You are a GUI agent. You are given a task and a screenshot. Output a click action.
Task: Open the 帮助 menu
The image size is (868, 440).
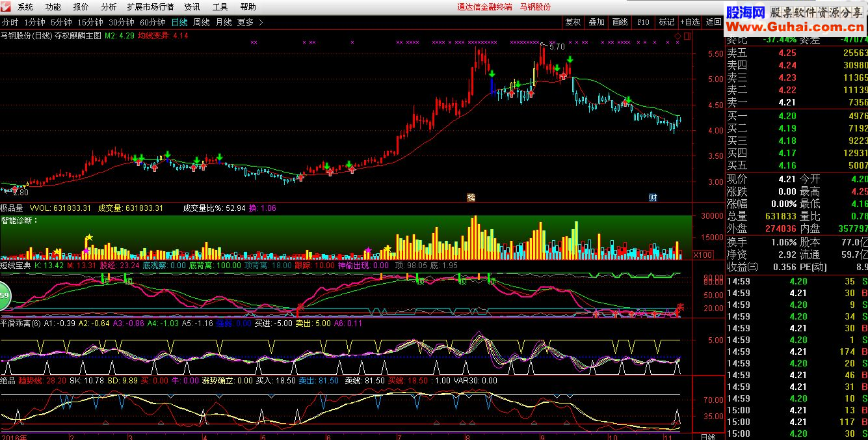coord(248,7)
